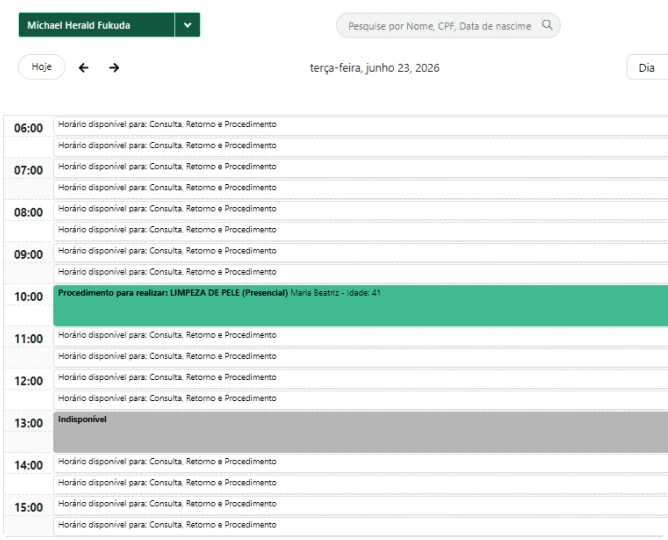Click the 10:00 time label
The height and width of the screenshot is (540, 668).
(x=29, y=297)
